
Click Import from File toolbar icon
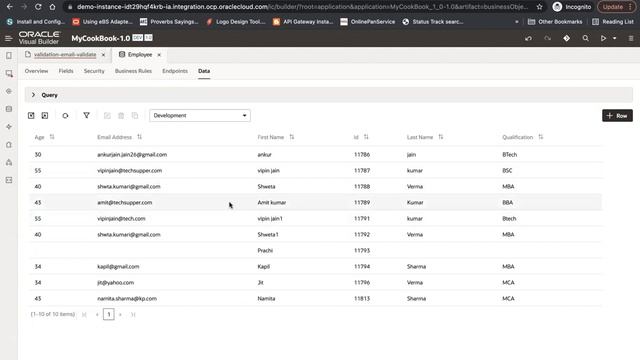[31, 116]
